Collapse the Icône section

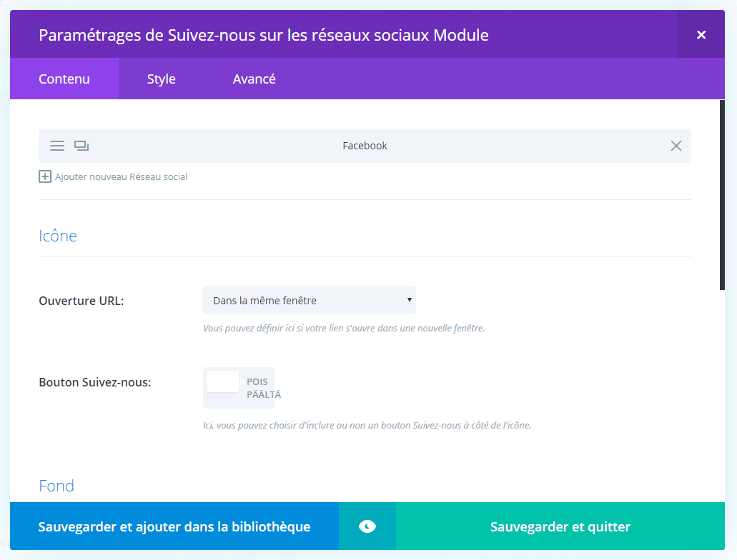[x=58, y=235]
